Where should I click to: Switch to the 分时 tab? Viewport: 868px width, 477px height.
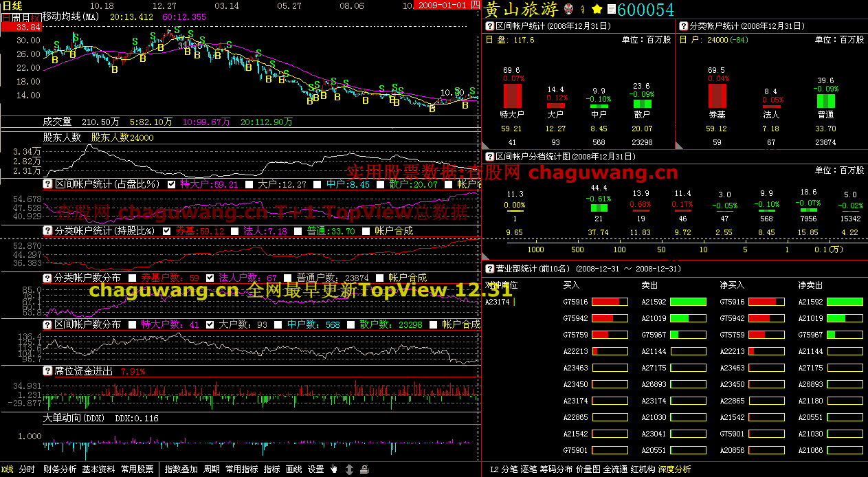click(27, 469)
